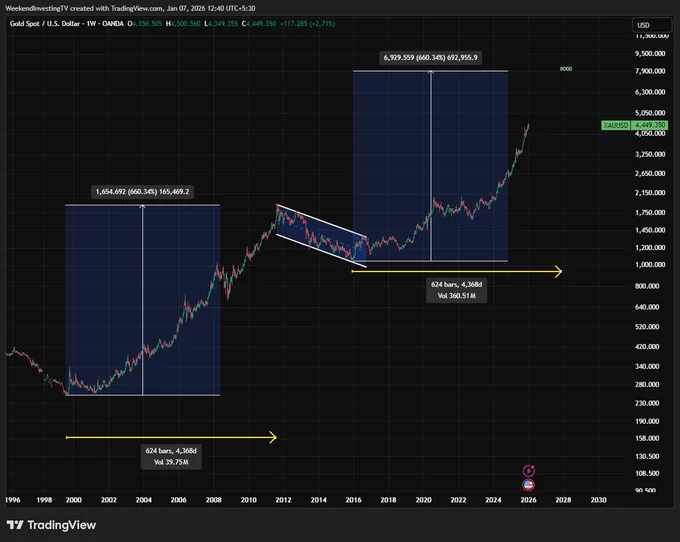
Task: Click the 420.000 price scale label
Action: coord(647,347)
